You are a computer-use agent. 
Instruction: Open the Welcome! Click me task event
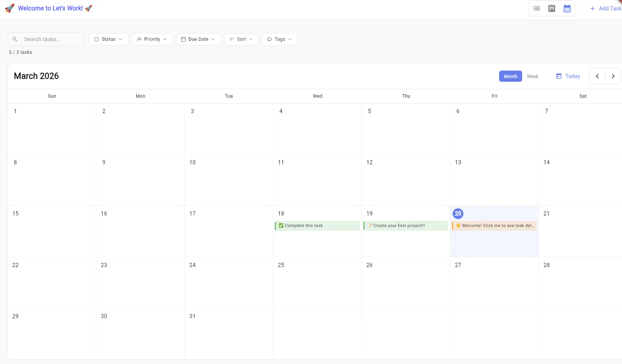[x=494, y=226]
